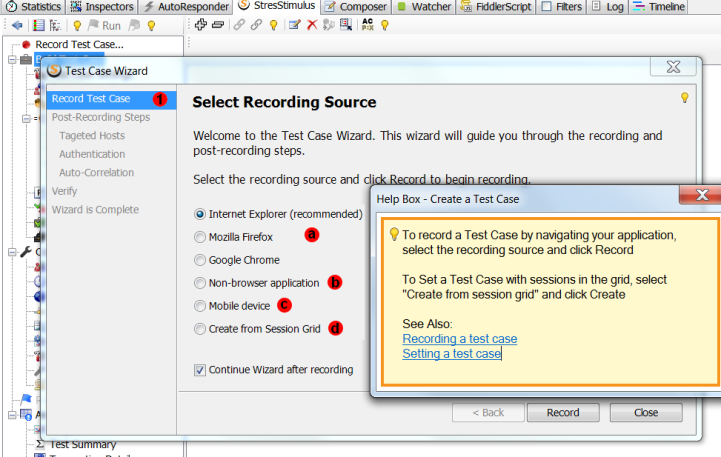This screenshot has height=457, width=721.
Task: Click the Run flag button
Action: click(104, 26)
